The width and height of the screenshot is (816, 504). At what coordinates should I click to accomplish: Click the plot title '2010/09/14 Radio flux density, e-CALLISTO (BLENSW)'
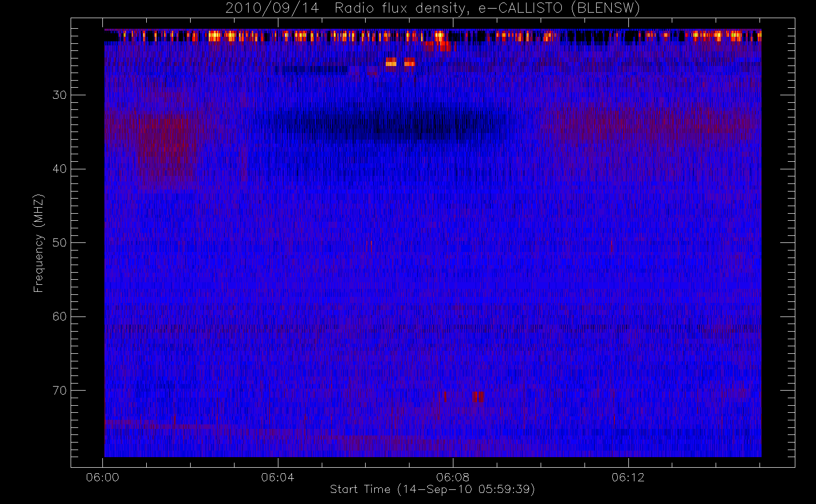coord(433,9)
